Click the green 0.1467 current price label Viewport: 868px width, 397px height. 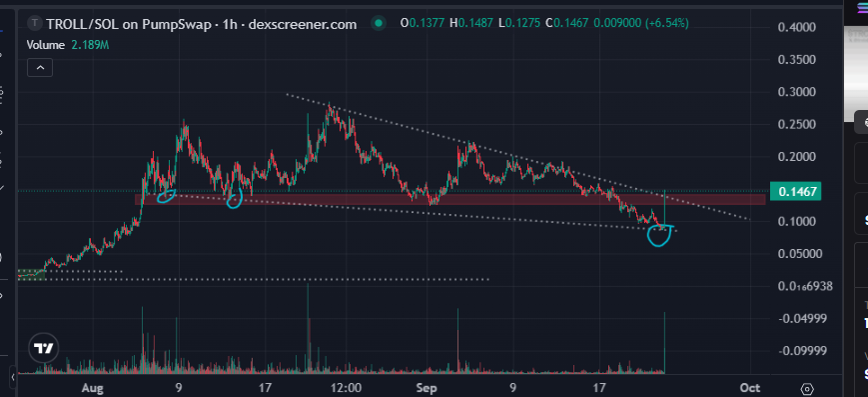pyautogui.click(x=796, y=192)
